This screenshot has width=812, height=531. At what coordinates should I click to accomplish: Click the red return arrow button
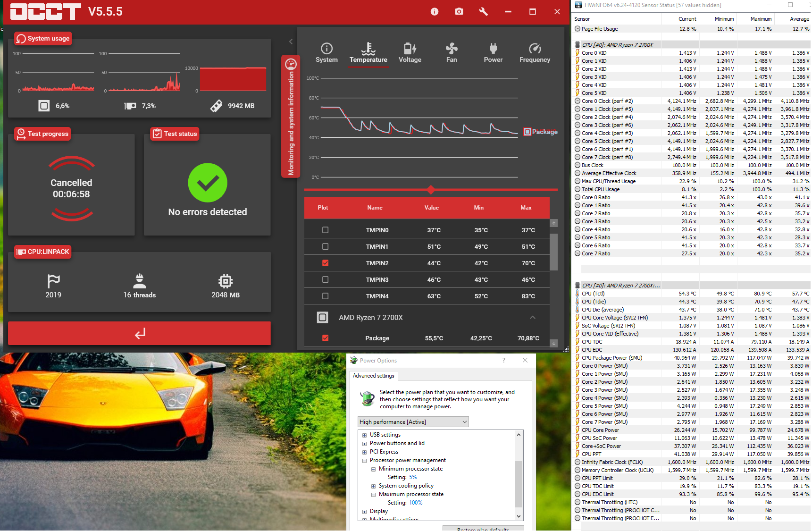[x=140, y=334]
